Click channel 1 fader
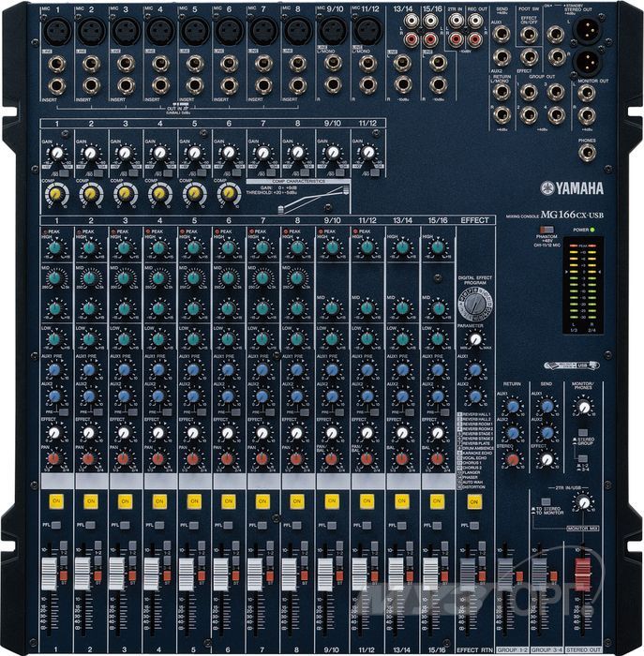The height and width of the screenshot is (656, 644). point(49,574)
